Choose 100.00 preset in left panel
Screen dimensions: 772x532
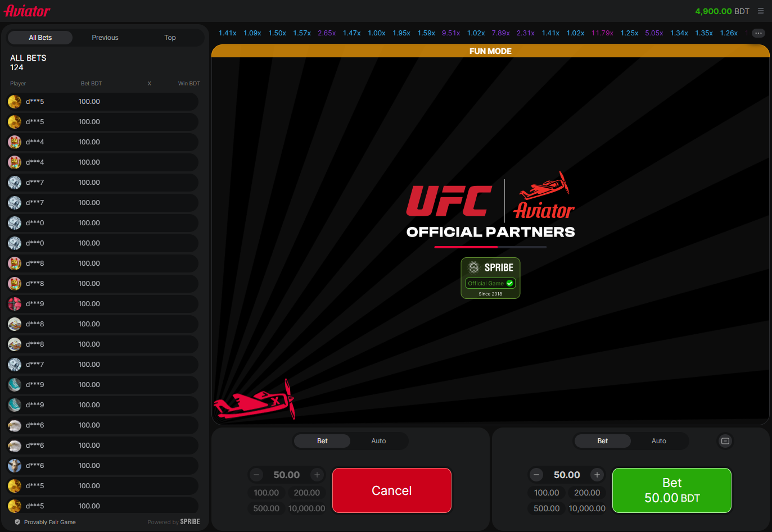point(267,493)
